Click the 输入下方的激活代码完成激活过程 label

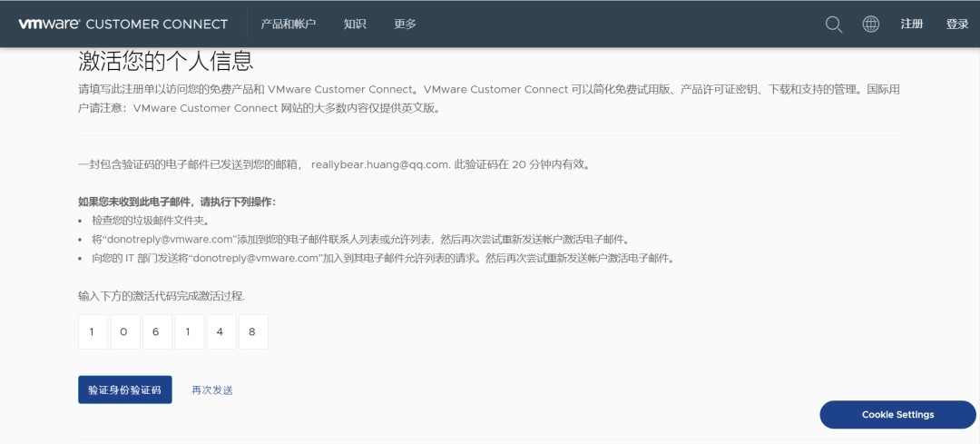(x=162, y=296)
